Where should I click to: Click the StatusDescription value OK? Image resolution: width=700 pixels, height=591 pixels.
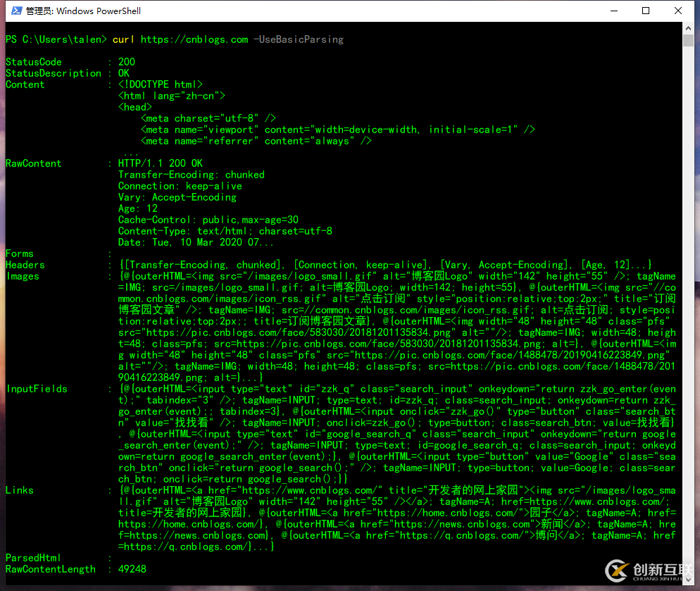(x=124, y=73)
